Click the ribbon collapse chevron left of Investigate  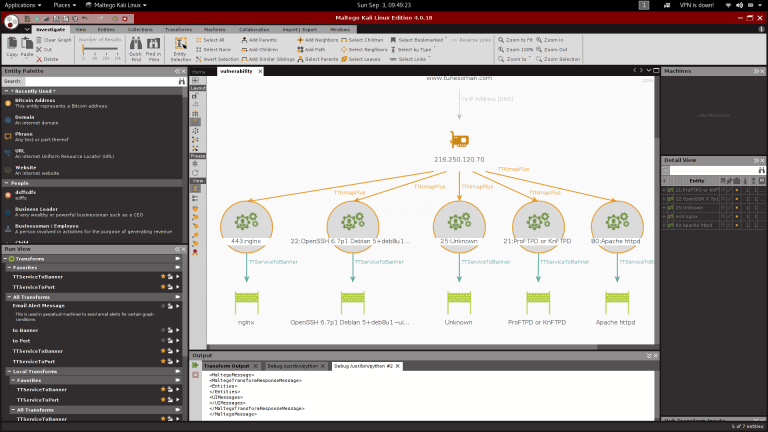[x=27, y=30]
